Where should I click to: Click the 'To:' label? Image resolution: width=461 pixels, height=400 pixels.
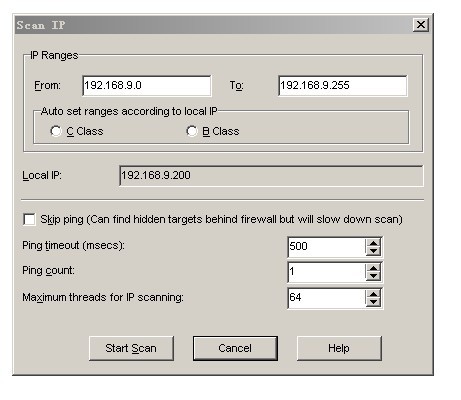point(236,86)
